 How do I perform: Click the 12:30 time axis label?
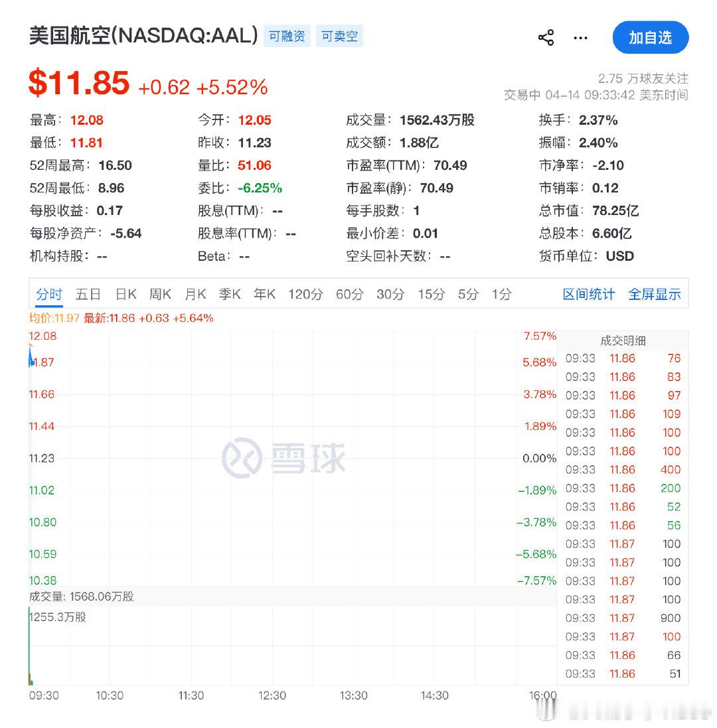(272, 696)
